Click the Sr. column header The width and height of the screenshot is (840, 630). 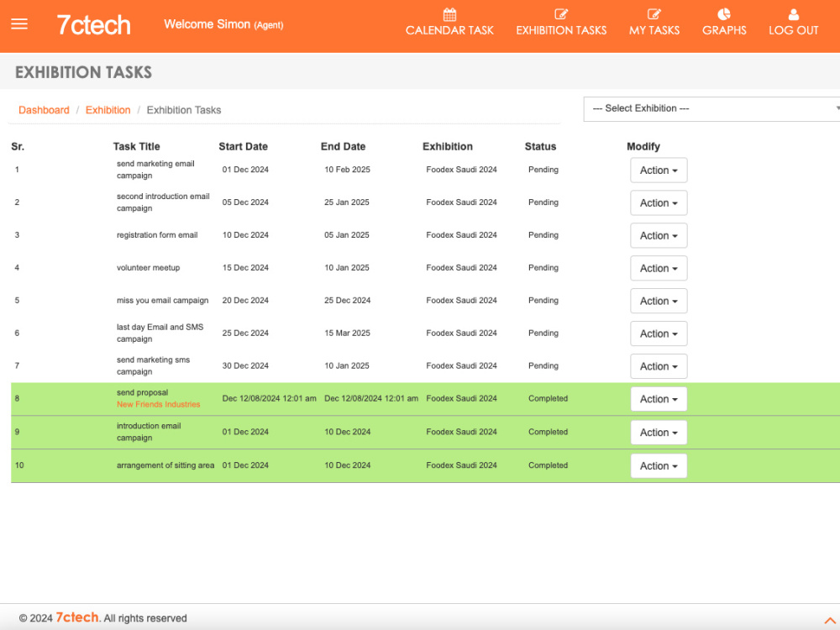[x=18, y=146]
